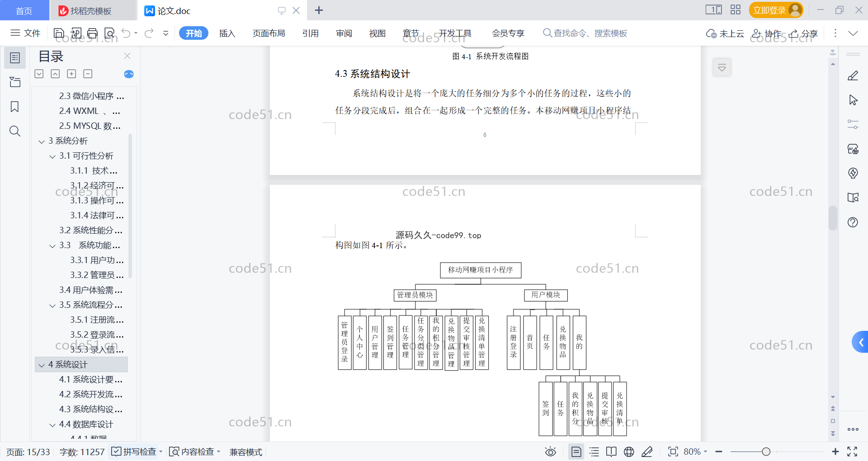Select the 开始 ribbon tab
Image resolution: width=868 pixels, height=461 pixels.
193,33
